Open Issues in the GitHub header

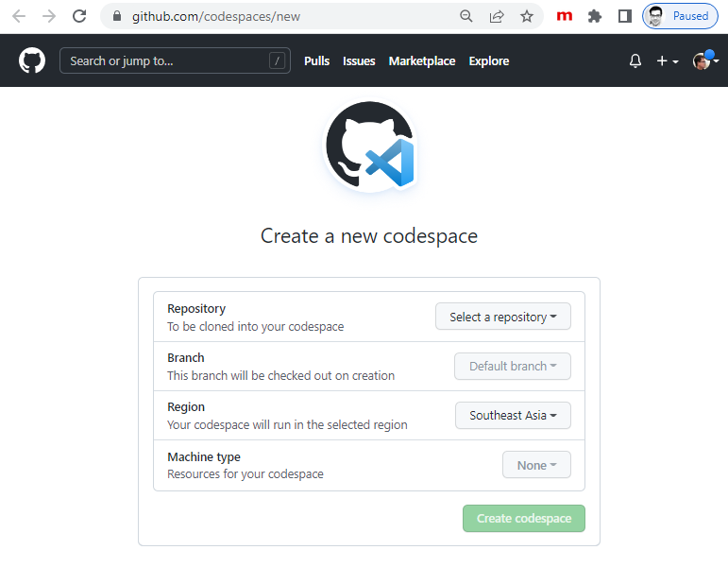point(359,60)
